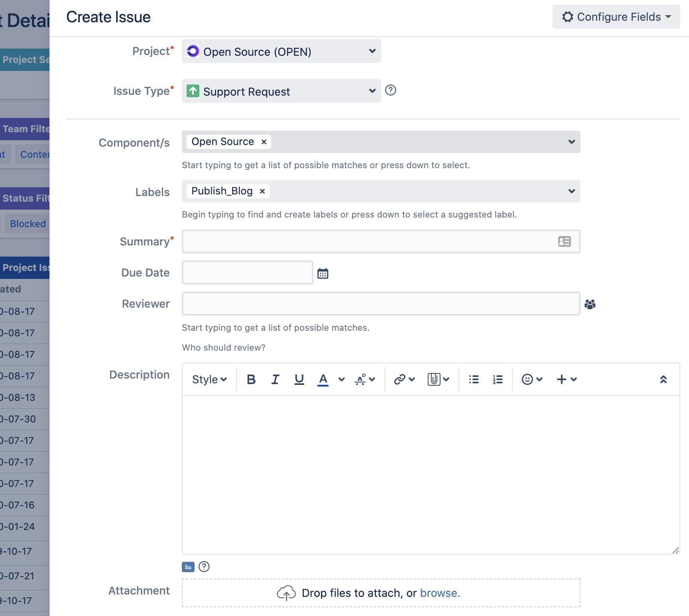The image size is (689, 616).
Task: Insert a numbered list in description
Action: [498, 379]
